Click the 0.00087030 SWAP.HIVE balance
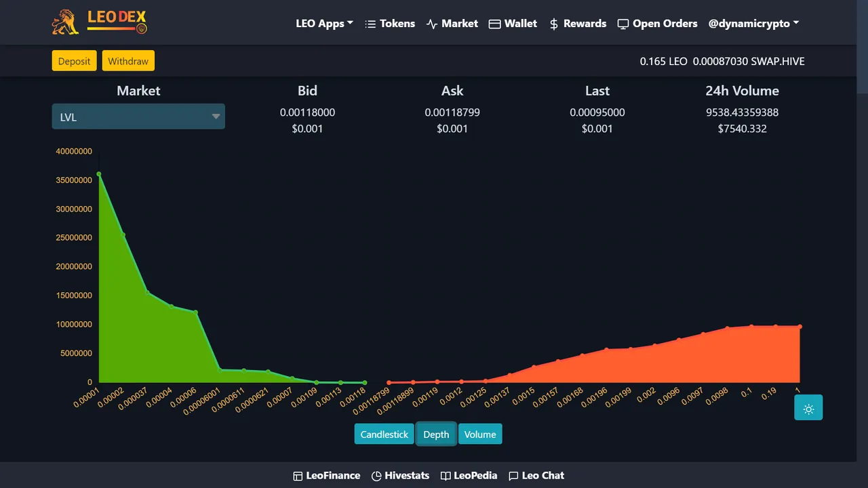 (x=749, y=61)
